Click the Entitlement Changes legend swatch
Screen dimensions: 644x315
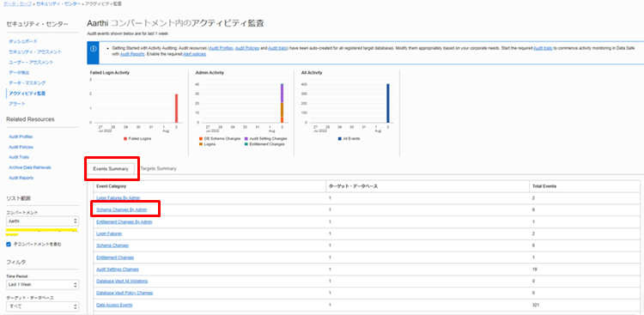(246, 144)
